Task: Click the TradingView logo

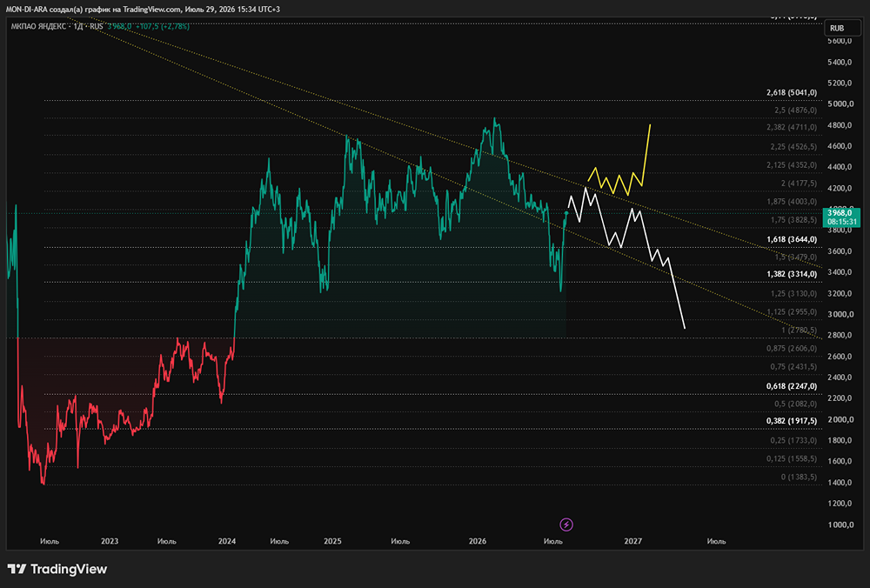Action: [x=57, y=569]
